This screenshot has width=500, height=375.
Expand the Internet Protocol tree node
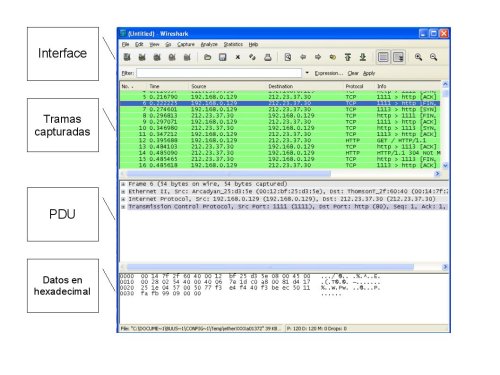[x=123, y=199]
